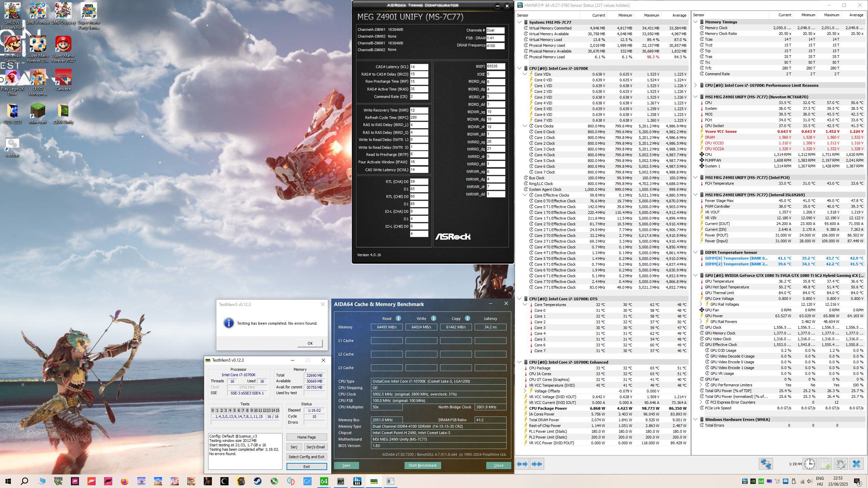Viewport: 868px width, 488px height.
Task: Open HWiNFO sensor settings gear
Action: (x=841, y=464)
